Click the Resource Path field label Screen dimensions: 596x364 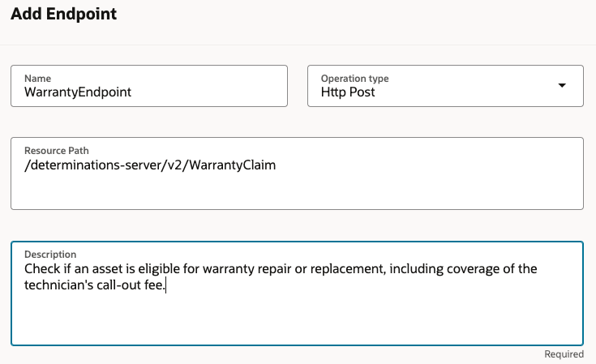[57, 151]
